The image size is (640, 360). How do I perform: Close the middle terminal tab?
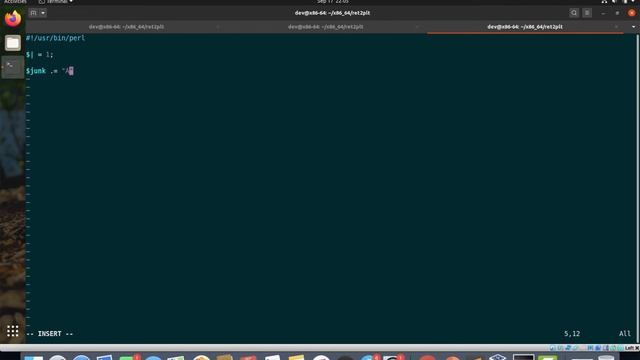click(x=417, y=27)
